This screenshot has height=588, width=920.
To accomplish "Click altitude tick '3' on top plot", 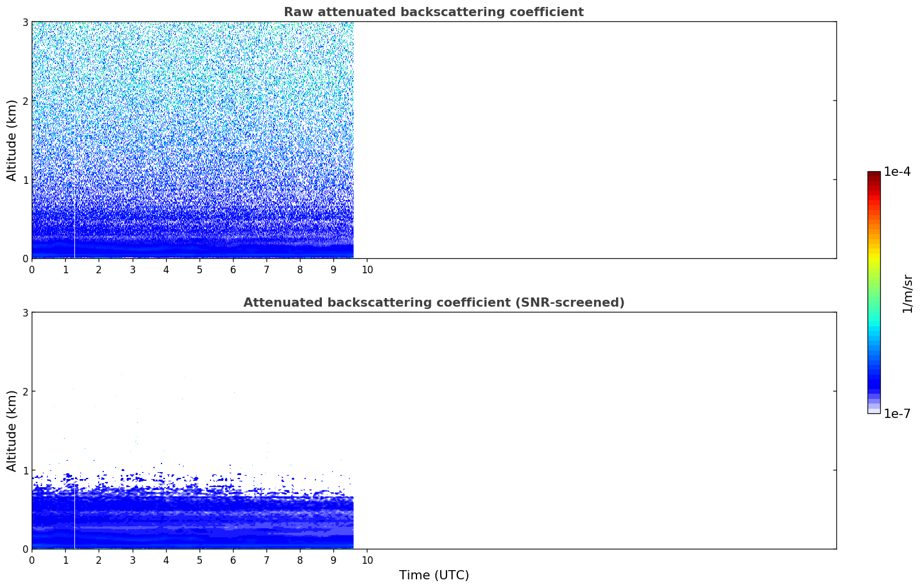I will point(25,22).
